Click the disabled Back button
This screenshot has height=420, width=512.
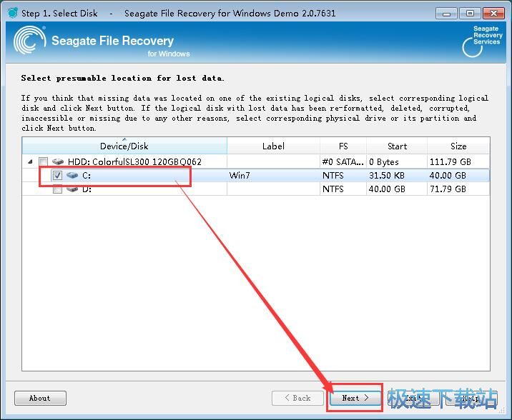pyautogui.click(x=297, y=398)
